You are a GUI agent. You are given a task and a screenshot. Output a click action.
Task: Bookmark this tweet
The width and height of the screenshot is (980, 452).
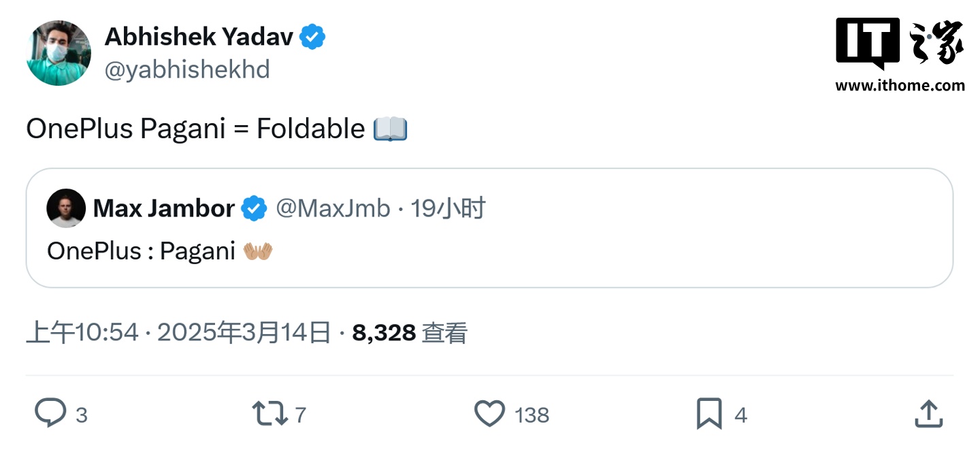click(x=709, y=414)
